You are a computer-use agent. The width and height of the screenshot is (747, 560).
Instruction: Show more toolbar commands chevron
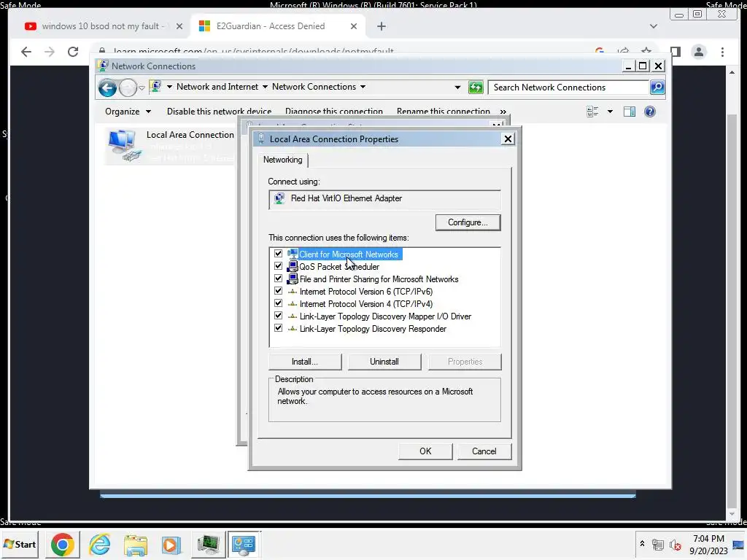503,112
